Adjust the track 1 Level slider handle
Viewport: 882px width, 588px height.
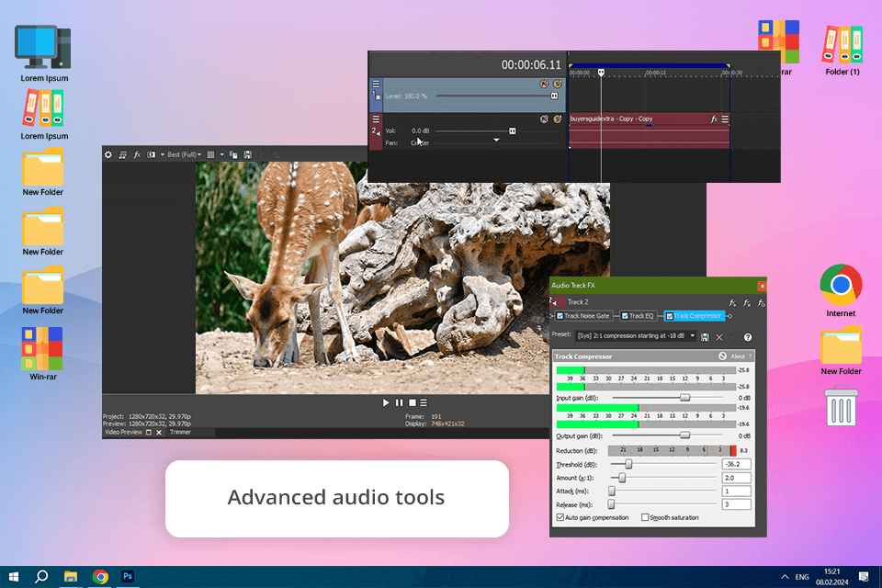[x=554, y=96]
